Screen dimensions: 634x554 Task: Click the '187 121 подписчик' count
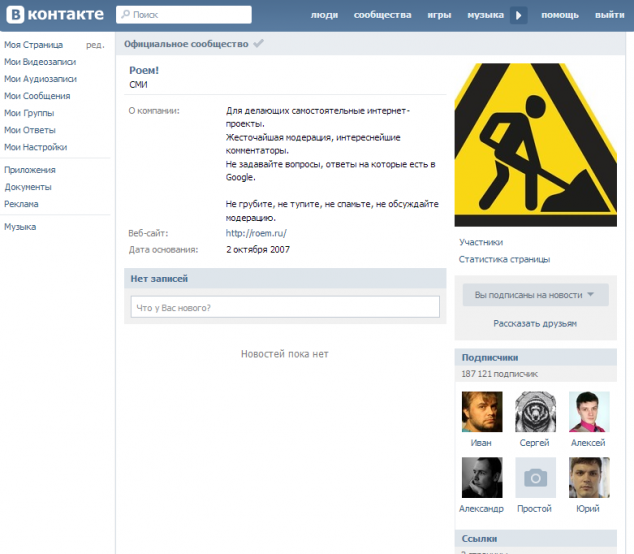coord(499,374)
